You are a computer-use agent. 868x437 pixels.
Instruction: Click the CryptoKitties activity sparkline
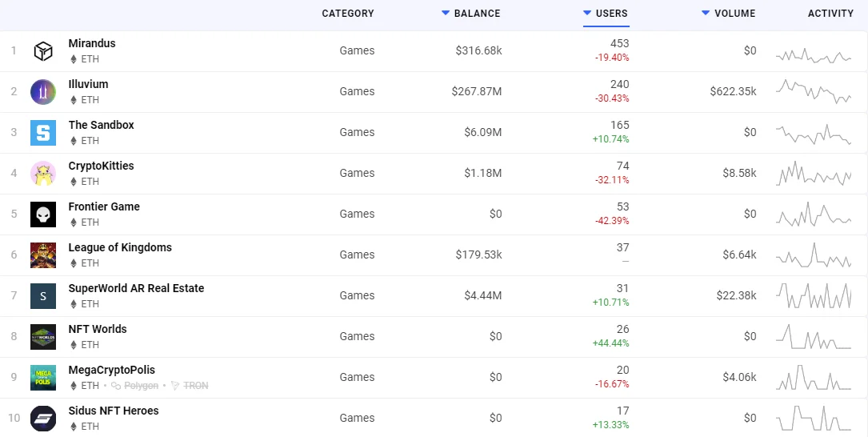click(x=813, y=174)
